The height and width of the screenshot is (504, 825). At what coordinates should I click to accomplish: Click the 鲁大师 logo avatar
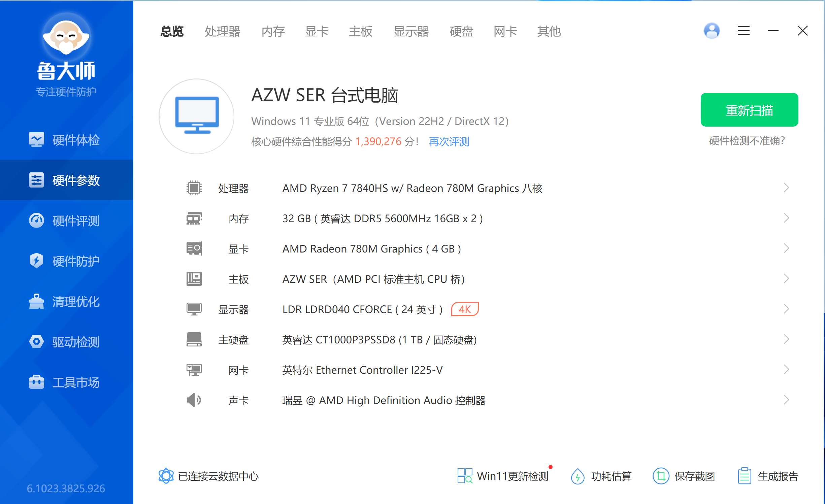tap(66, 36)
